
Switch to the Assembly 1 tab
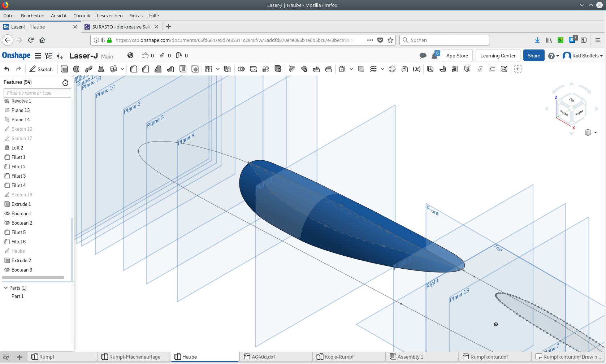point(410,357)
